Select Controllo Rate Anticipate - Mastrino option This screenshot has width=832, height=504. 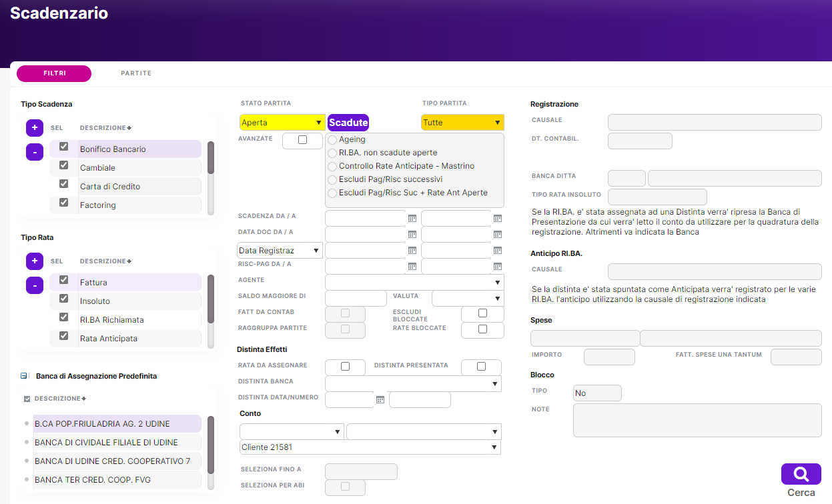[x=332, y=167]
